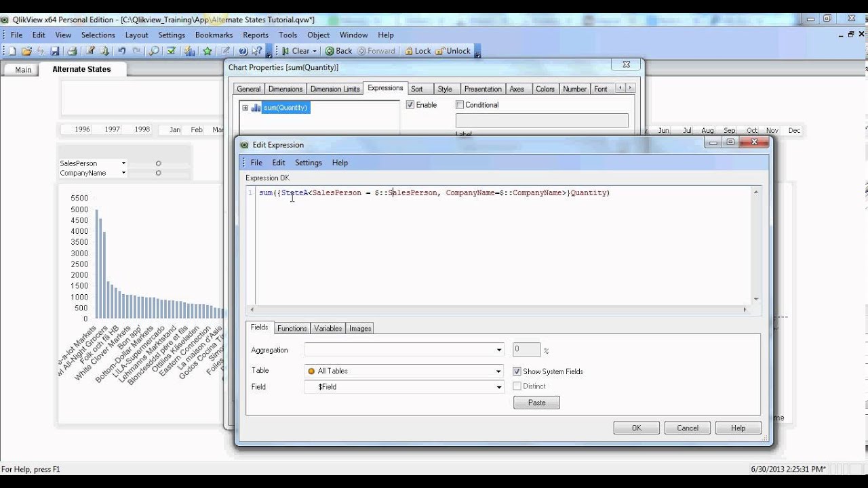The image size is (868, 488).
Task: Close the Chart Properties dialog
Action: (x=627, y=65)
